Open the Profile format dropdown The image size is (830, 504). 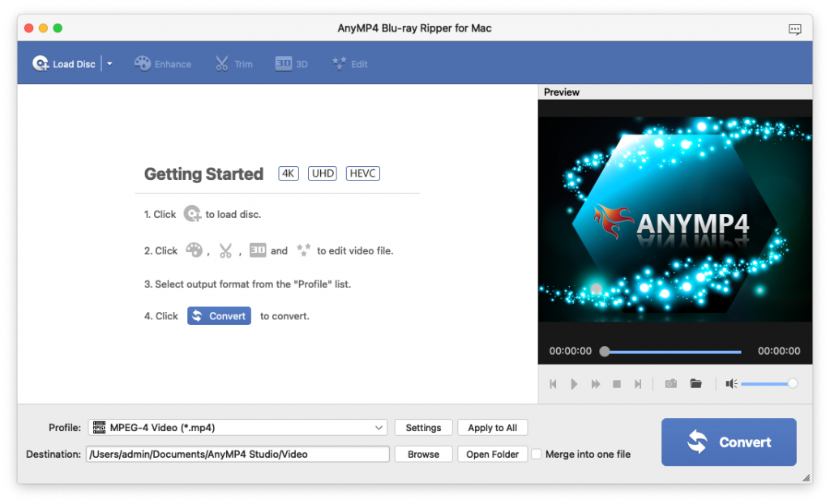click(x=237, y=428)
